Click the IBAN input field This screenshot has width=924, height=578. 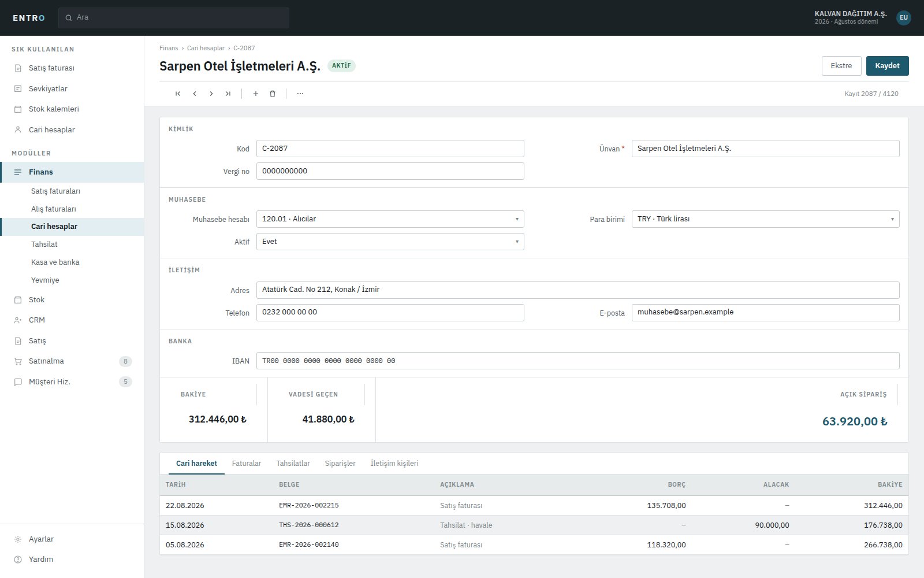click(578, 361)
